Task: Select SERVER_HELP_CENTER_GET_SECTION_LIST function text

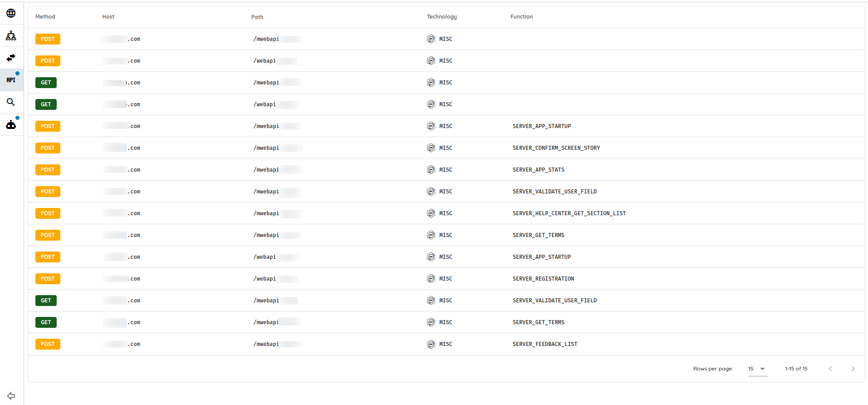Action: [569, 213]
